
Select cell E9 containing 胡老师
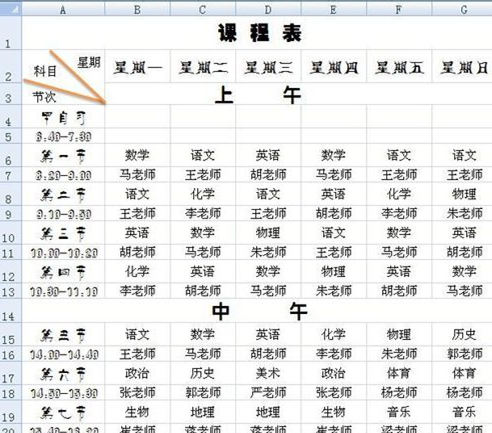point(333,213)
